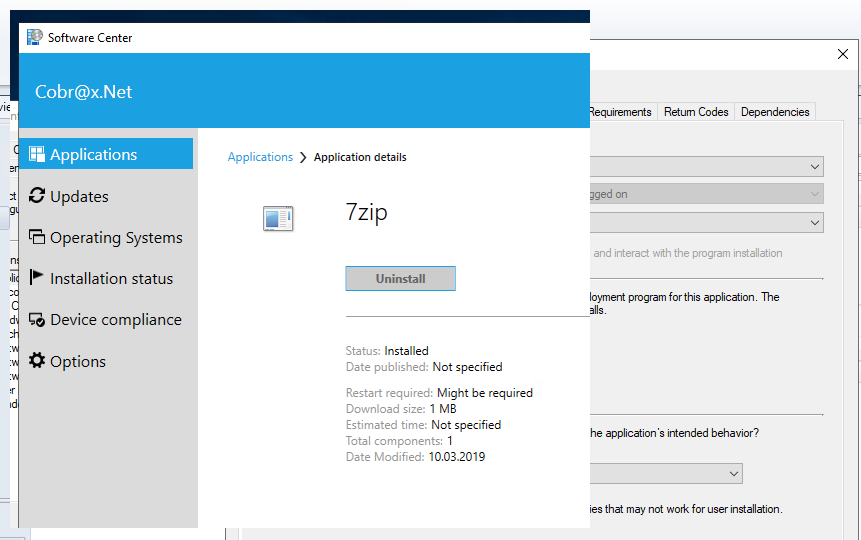
Task: Click the Installation status flag icon
Action: (x=36, y=277)
